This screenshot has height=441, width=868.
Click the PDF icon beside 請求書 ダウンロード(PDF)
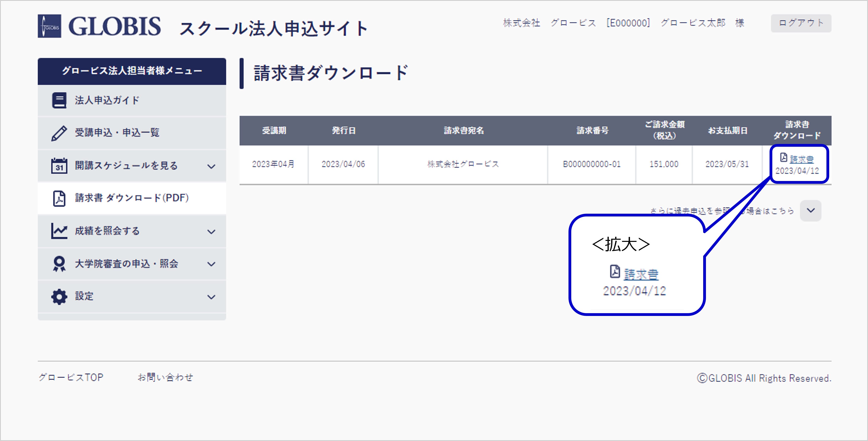tap(59, 198)
